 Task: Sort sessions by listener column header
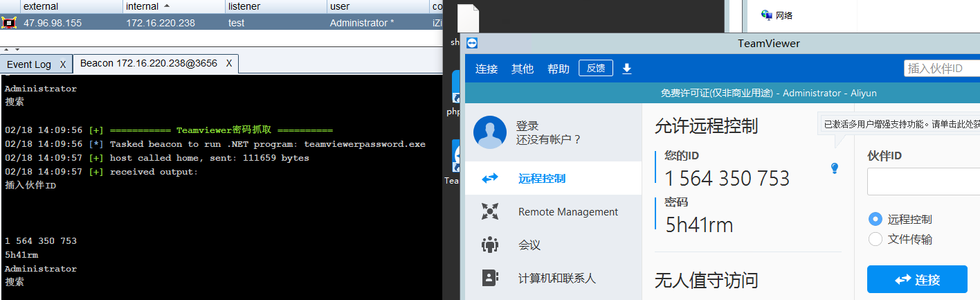click(276, 6)
